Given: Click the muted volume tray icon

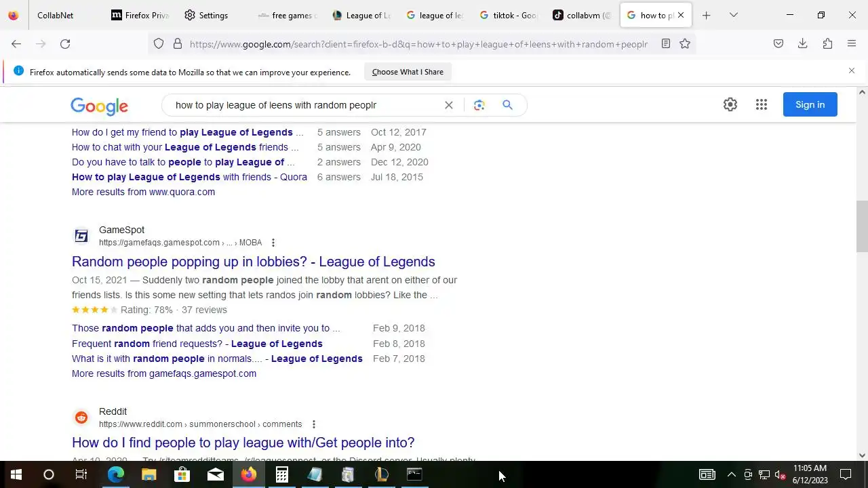Looking at the screenshot, I should tap(780, 474).
